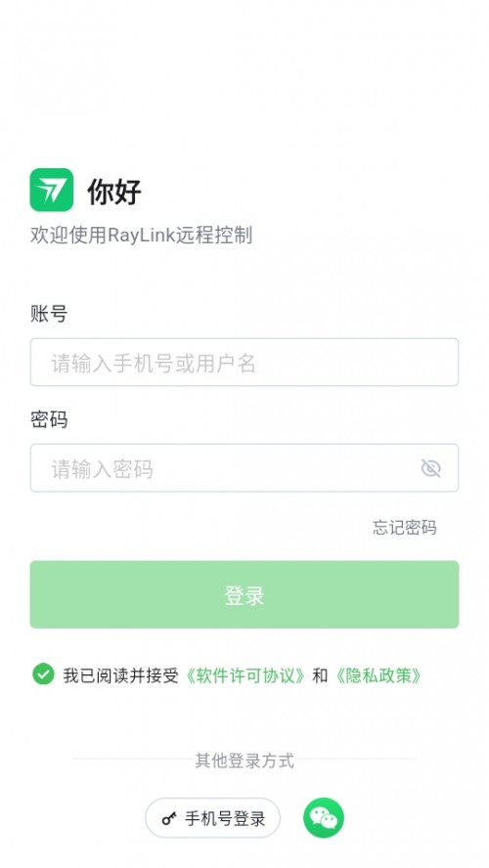
Task: Click the 和 text between agreement links
Action: point(320,675)
